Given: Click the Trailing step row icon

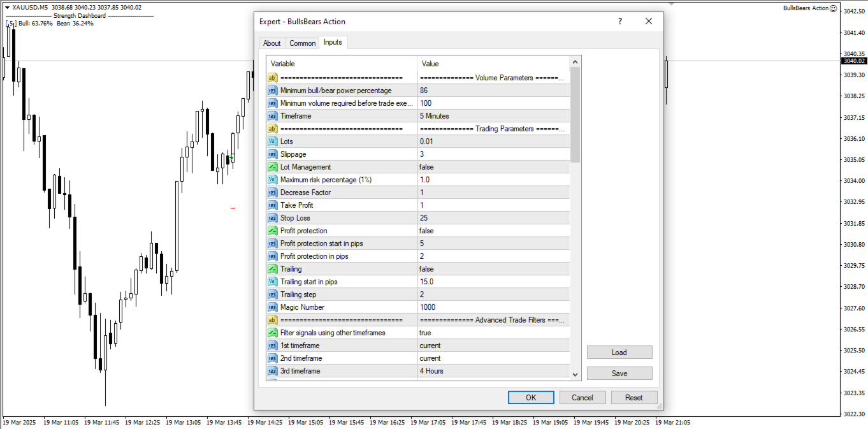Looking at the screenshot, I should point(272,294).
